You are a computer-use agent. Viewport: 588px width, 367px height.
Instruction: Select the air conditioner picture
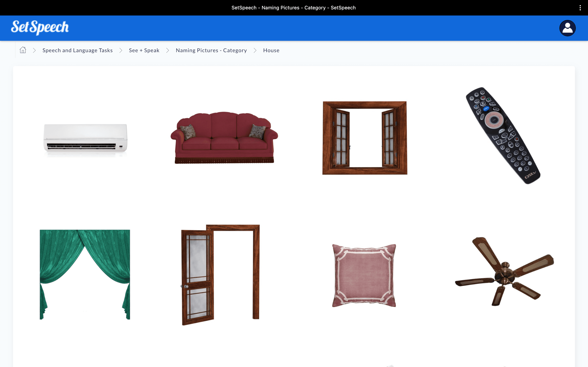85,138
